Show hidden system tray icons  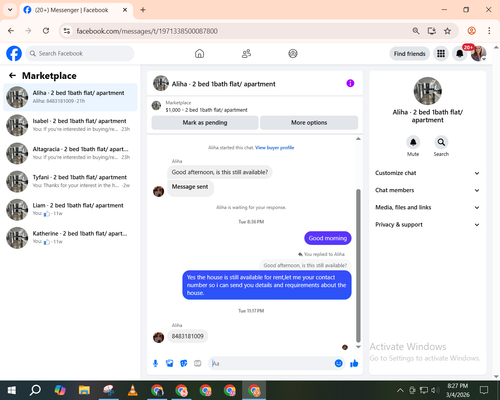pyautogui.click(x=400, y=390)
